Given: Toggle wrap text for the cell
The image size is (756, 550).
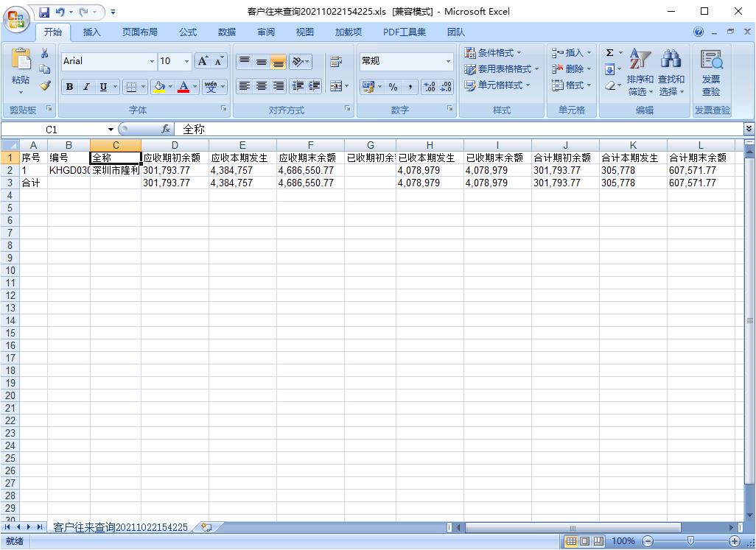Looking at the screenshot, I should click(x=336, y=62).
